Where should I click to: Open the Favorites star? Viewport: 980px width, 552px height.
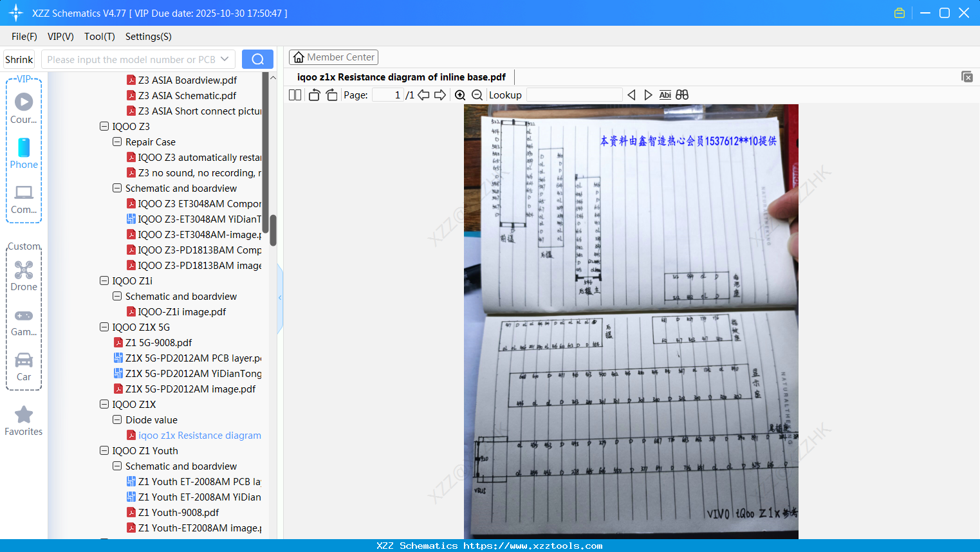point(24,421)
